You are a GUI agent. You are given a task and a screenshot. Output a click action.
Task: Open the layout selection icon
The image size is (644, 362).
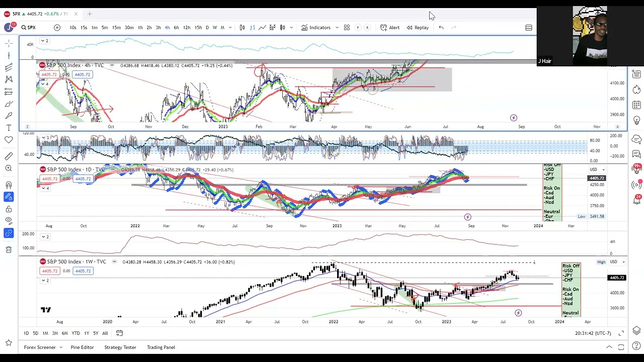(x=529, y=28)
